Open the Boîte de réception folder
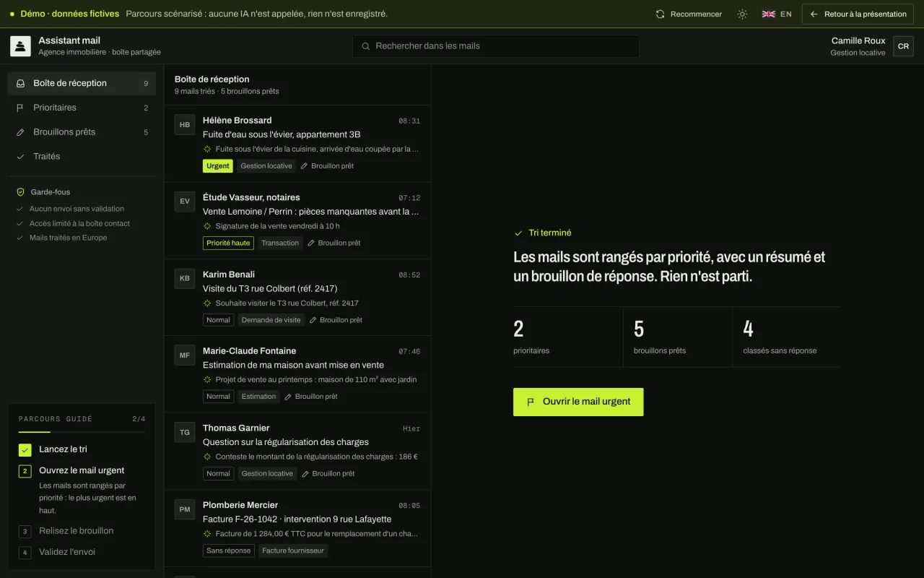Viewport: 924px width, 578px height. coord(82,83)
